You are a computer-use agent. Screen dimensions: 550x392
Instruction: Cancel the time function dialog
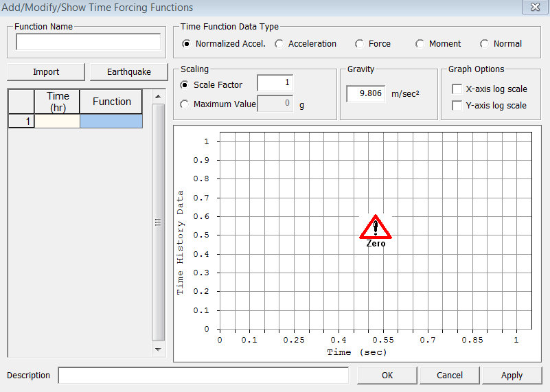[450, 376]
